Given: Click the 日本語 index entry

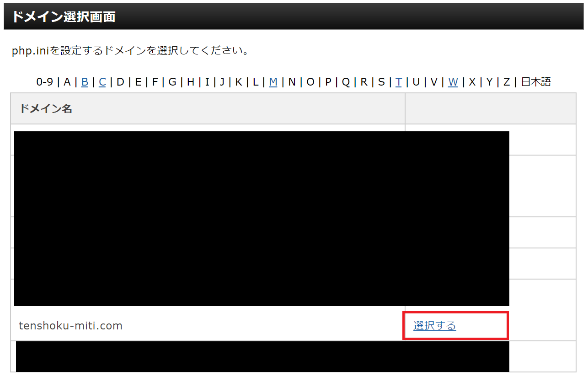Looking at the screenshot, I should (x=536, y=82).
